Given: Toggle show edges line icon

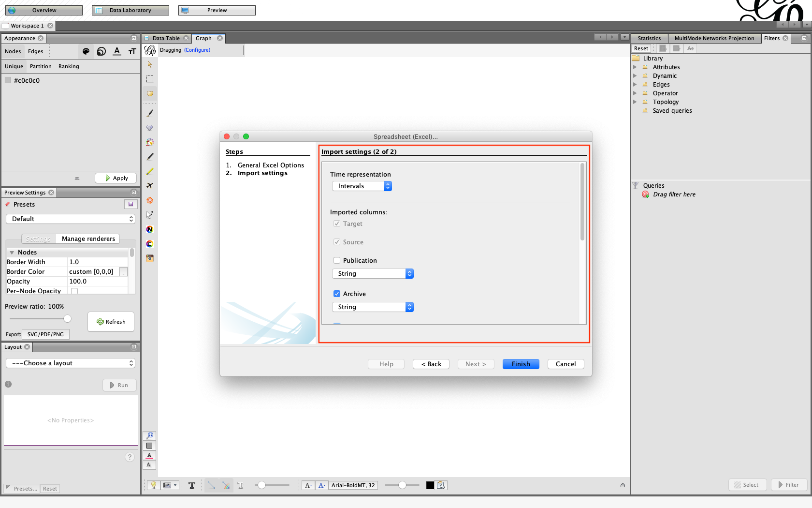Looking at the screenshot, I should pyautogui.click(x=212, y=485).
